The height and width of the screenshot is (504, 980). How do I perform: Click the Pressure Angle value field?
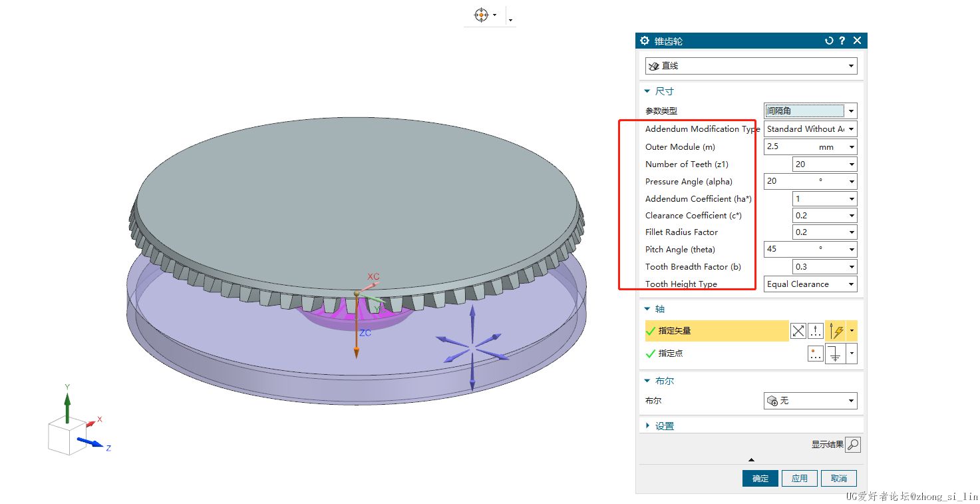pyautogui.click(x=790, y=181)
